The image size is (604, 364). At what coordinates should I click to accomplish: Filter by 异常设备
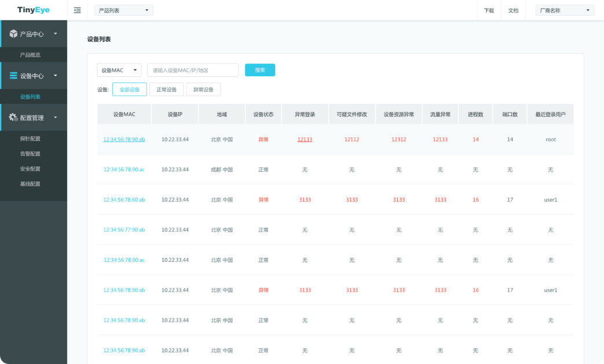click(x=203, y=90)
